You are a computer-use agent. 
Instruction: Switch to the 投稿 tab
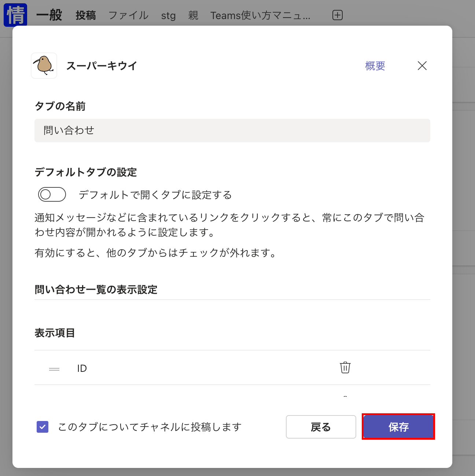[86, 15]
